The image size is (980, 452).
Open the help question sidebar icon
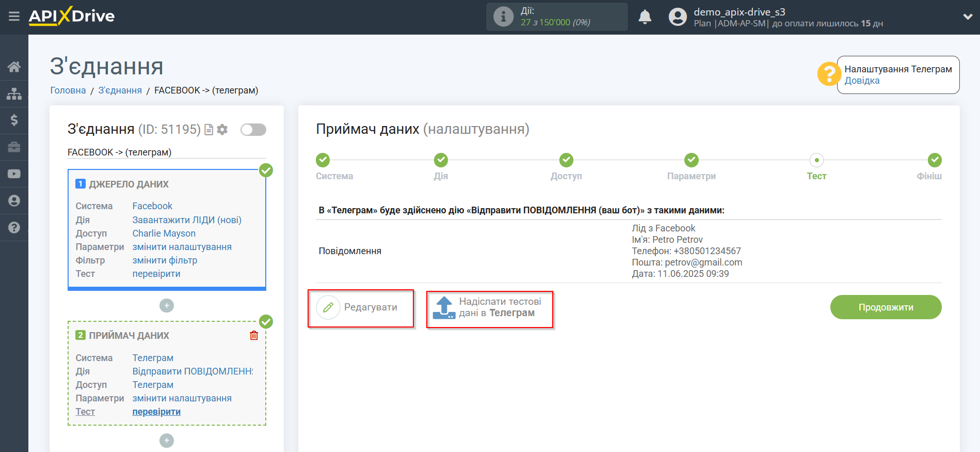14,228
